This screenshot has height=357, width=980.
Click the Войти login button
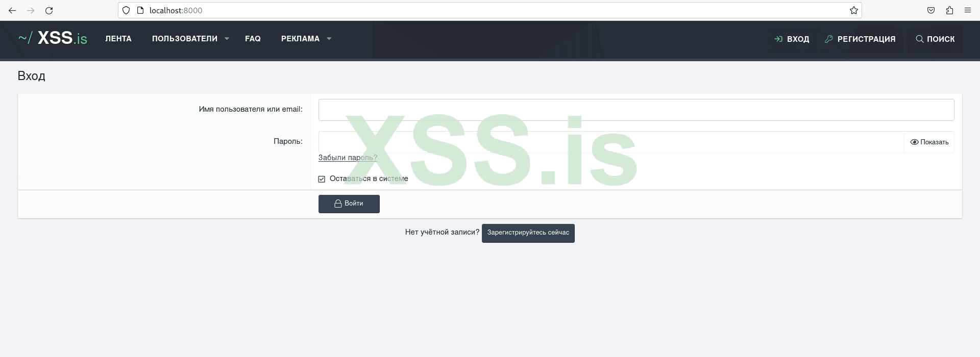(x=349, y=203)
